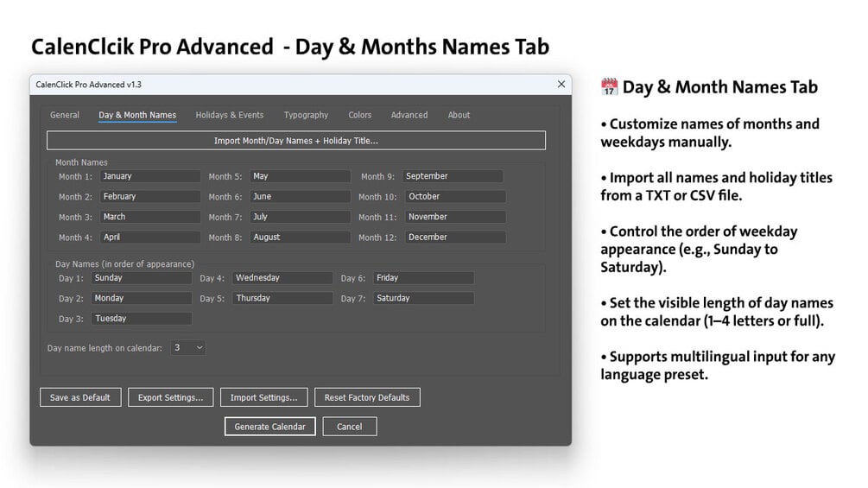This screenshot has width=868, height=488.
Task: Click the Month 3 field containing March
Action: (150, 217)
